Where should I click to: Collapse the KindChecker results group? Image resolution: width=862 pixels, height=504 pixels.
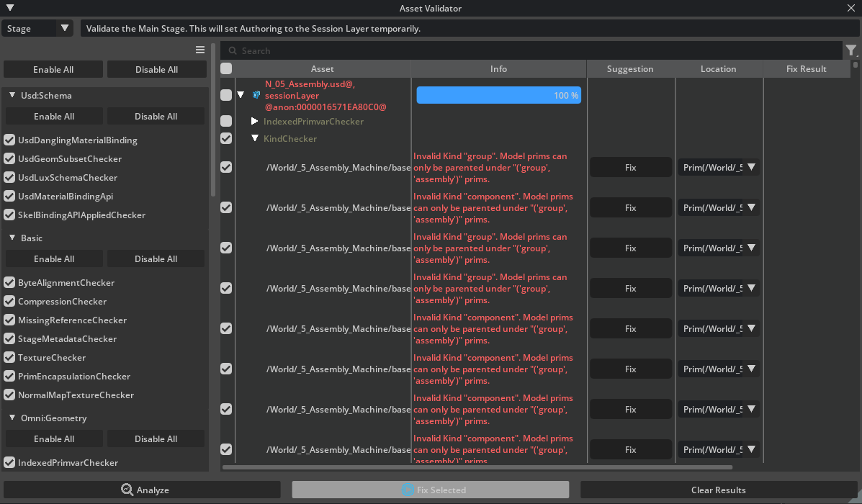(254, 139)
